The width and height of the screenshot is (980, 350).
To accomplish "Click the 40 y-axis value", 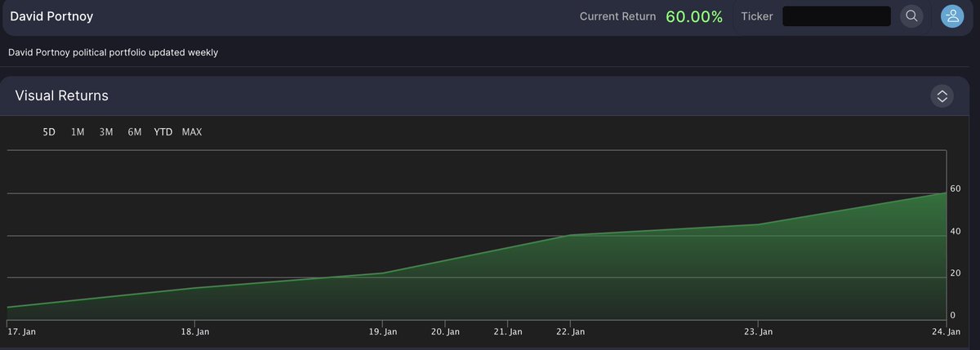I will click(955, 231).
